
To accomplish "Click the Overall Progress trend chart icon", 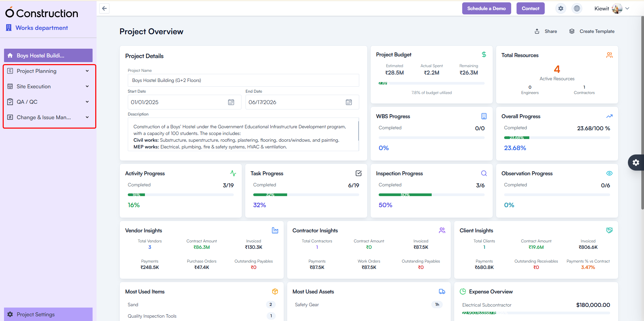I will (609, 116).
